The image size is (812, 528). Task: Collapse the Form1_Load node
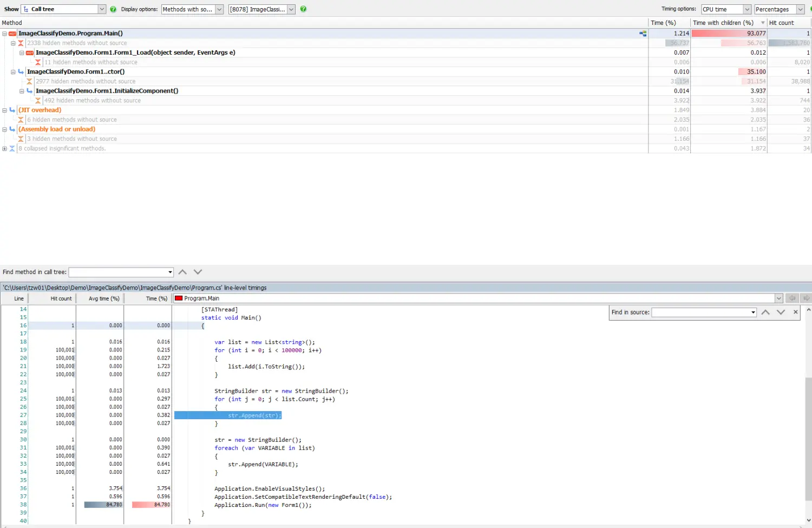[x=22, y=53]
